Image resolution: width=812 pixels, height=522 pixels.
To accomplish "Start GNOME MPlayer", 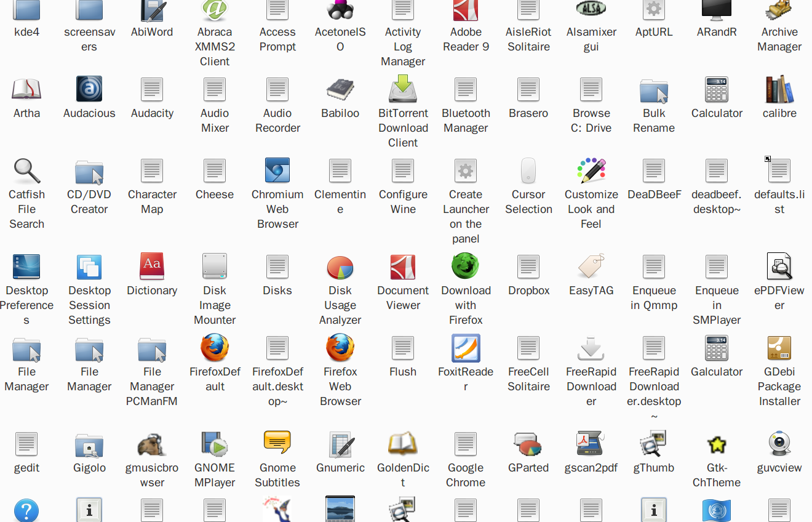I will click(x=215, y=443).
